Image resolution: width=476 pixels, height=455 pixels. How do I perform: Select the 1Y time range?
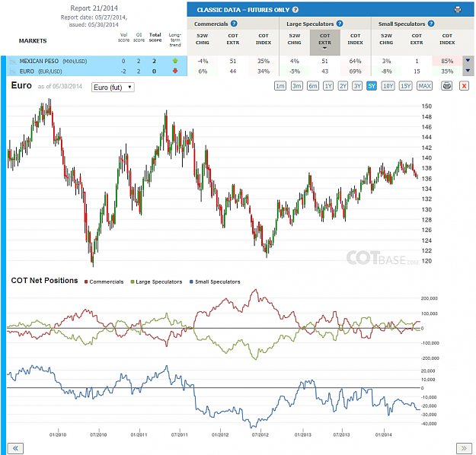pos(328,86)
